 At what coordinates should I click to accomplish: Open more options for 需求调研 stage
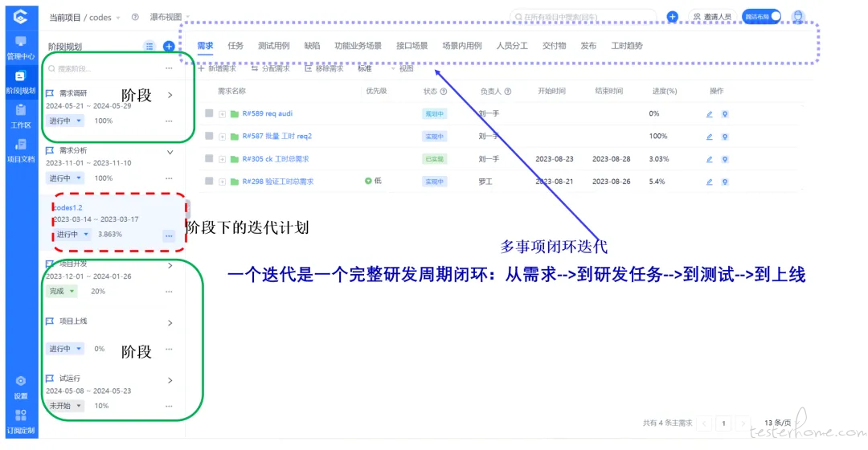[x=169, y=121]
